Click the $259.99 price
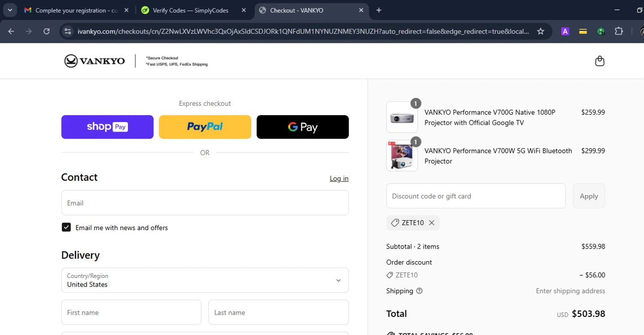Image resolution: width=644 pixels, height=335 pixels. (x=593, y=112)
